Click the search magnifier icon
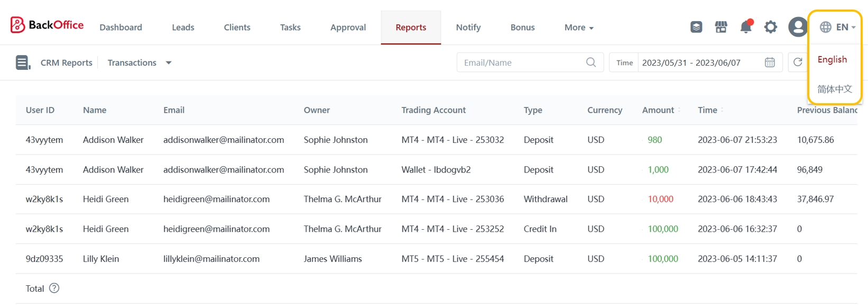This screenshot has height=307, width=868. pyautogui.click(x=591, y=62)
